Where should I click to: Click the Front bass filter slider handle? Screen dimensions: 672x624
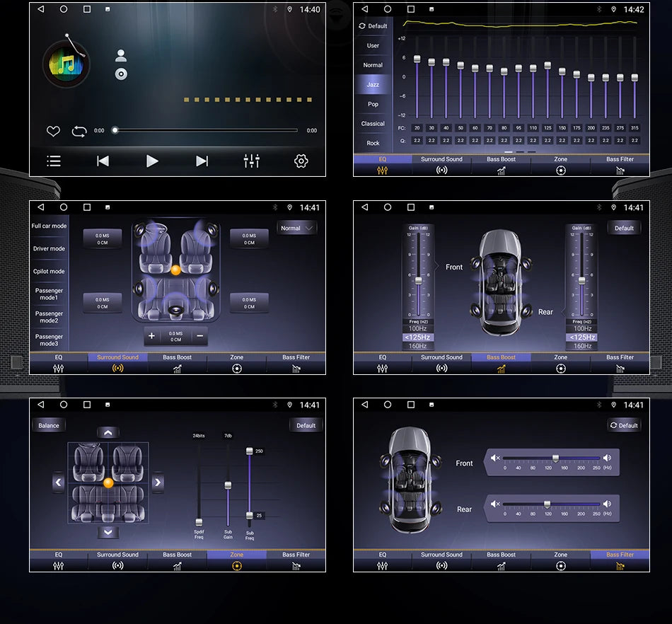click(555, 458)
